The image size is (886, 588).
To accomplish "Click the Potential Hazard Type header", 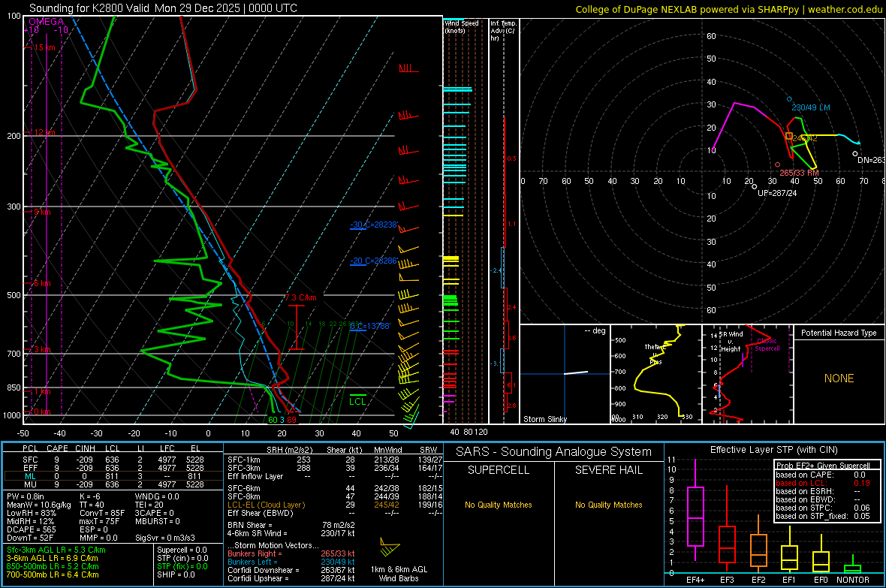I will click(839, 333).
